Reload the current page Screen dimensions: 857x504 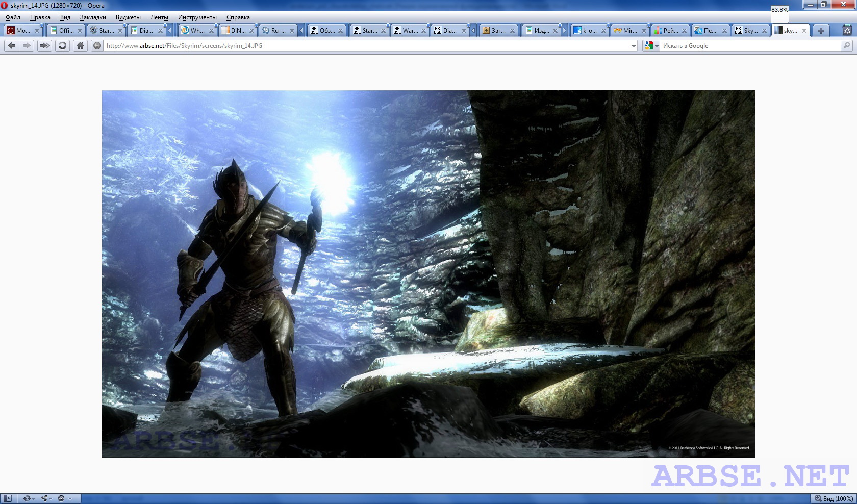coord(62,45)
